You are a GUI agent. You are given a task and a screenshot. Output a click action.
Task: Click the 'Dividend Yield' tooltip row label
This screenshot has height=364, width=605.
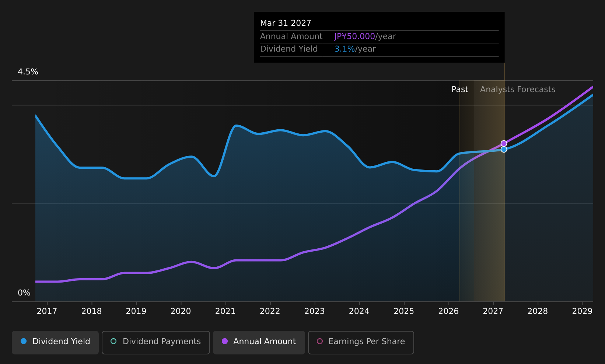coord(289,49)
